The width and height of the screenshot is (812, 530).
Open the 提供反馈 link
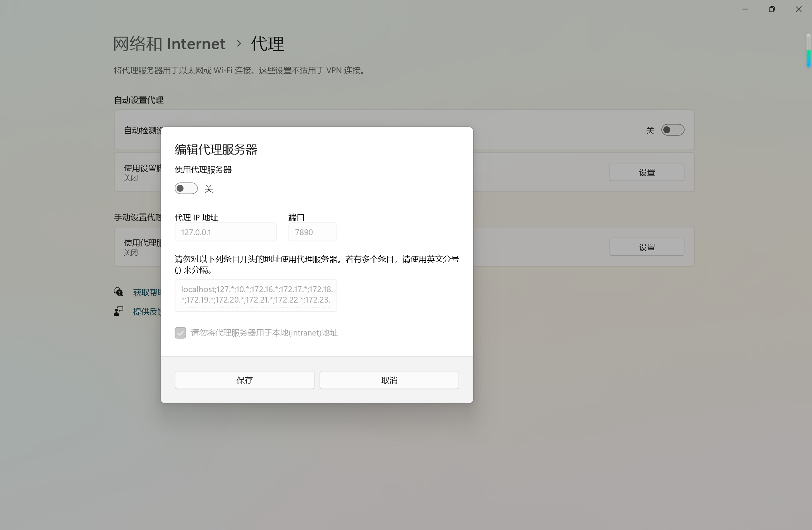(x=146, y=312)
